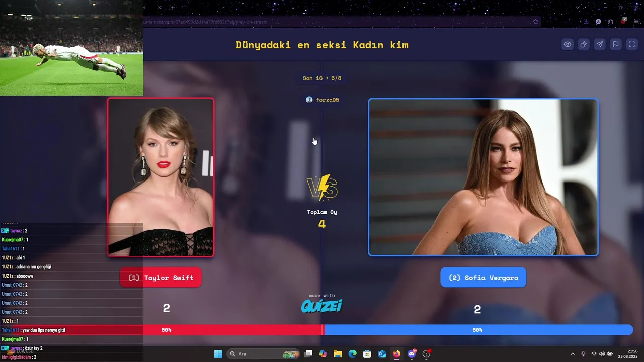
Task: Toggle the eye visibility icon in quiz header
Action: point(568,44)
